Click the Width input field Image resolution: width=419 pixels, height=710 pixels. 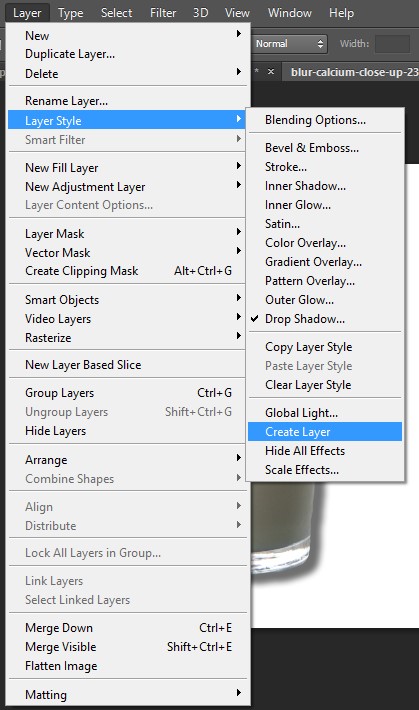click(x=392, y=44)
